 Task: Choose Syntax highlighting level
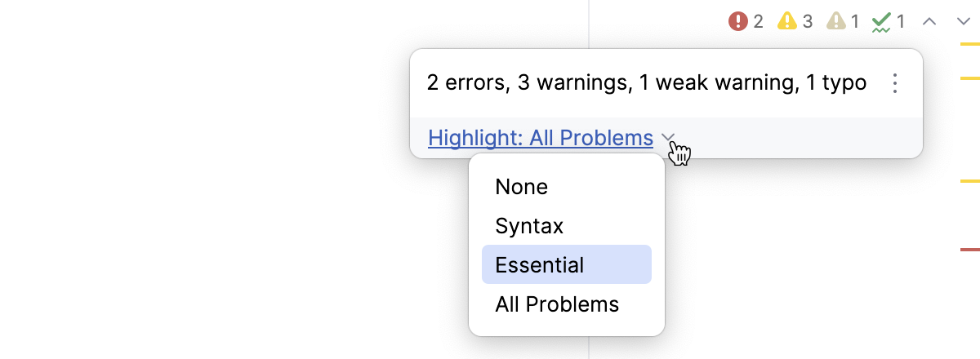529,226
